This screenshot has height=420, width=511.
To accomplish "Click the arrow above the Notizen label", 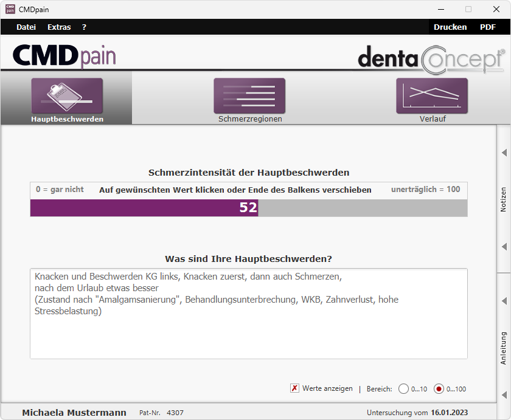I will tap(504, 153).
